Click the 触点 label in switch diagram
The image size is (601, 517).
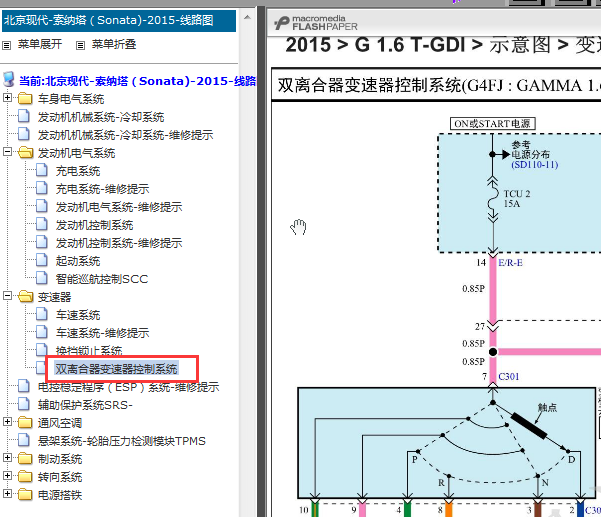coord(547,407)
